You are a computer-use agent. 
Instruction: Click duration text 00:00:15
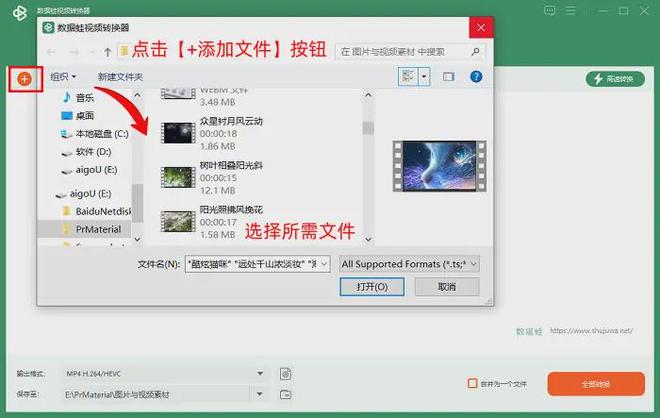pos(218,178)
